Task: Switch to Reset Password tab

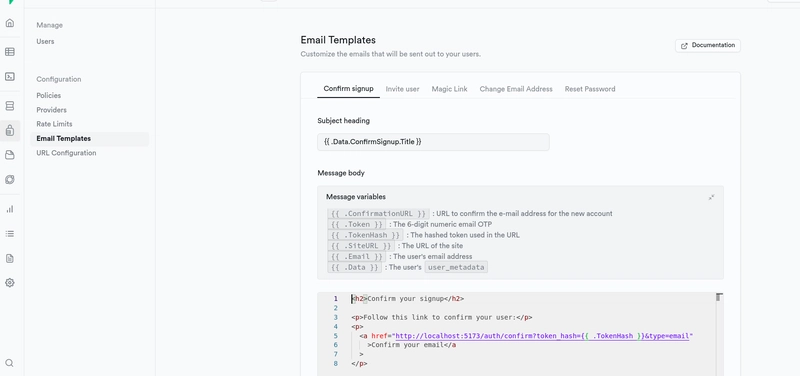Action: pos(590,89)
